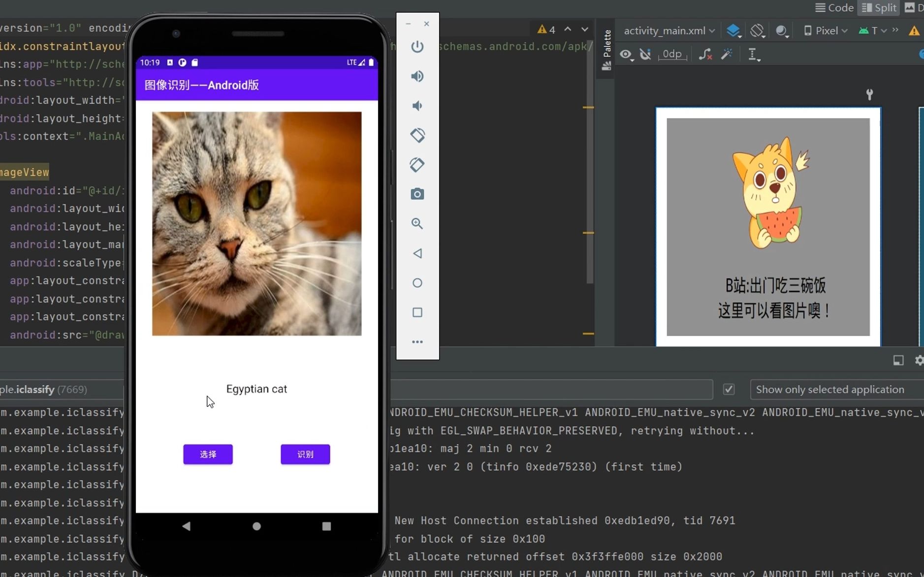Click the New Host Connection established log line
Image resolution: width=924 pixels, height=577 pixels.
[x=565, y=520]
